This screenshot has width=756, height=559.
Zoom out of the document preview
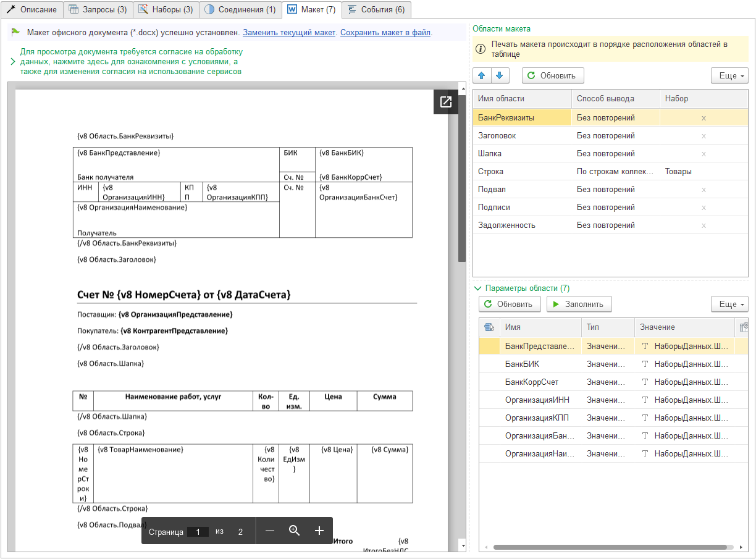point(270,531)
